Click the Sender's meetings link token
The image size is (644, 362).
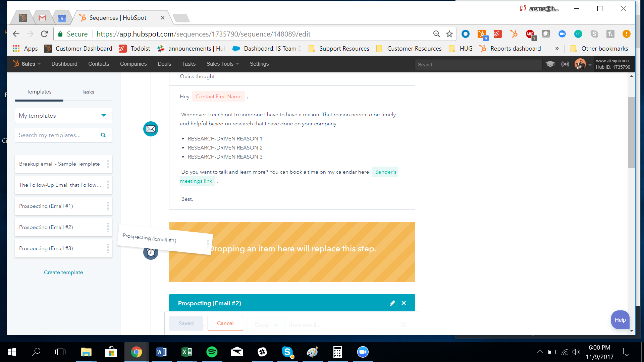[x=288, y=176]
